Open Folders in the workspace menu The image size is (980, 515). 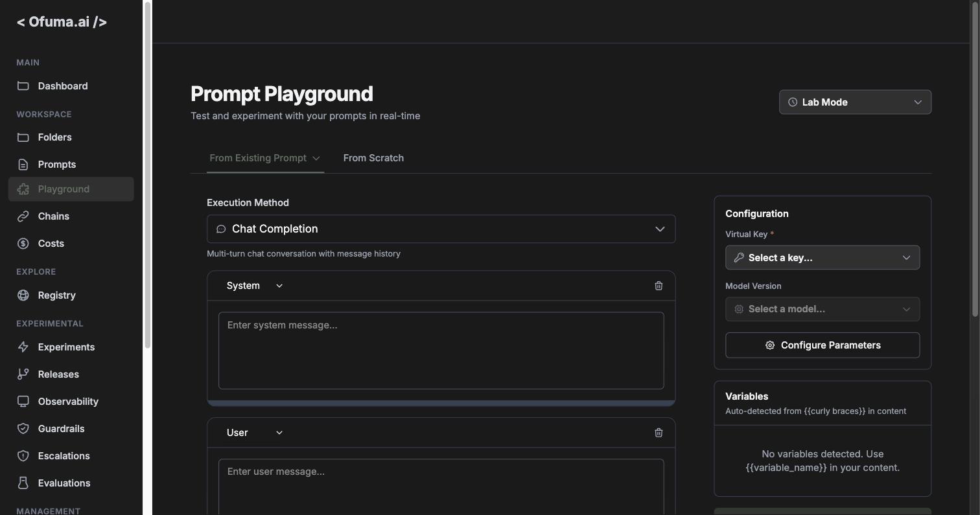point(71,137)
